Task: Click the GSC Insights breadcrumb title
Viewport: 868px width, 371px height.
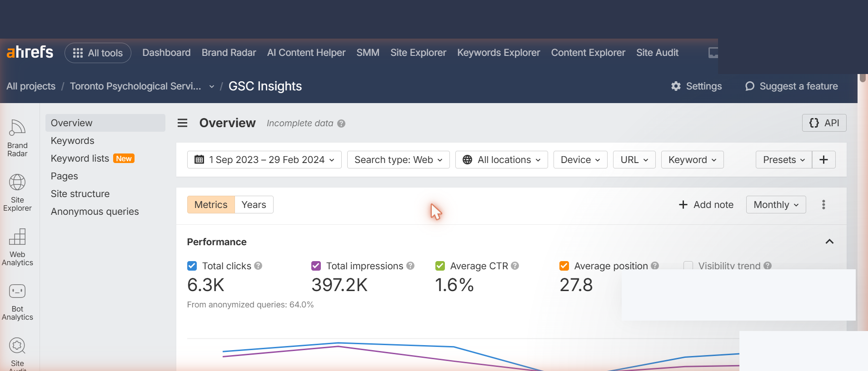Action: tap(265, 86)
